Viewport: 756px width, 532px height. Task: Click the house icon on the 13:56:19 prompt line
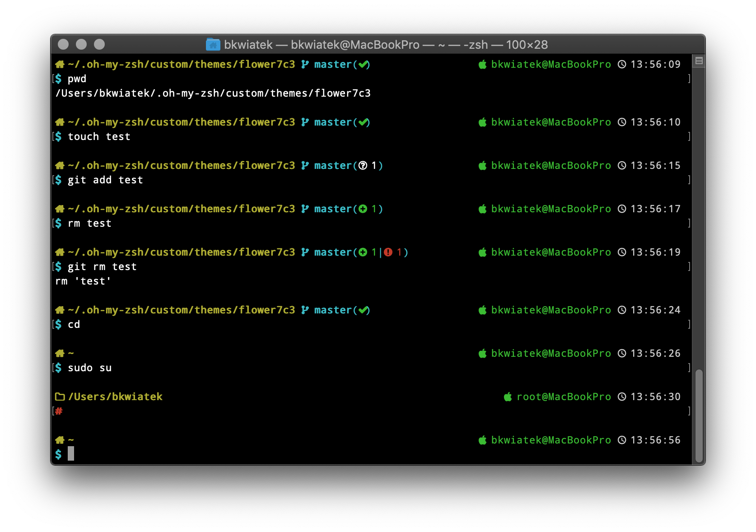(x=60, y=252)
